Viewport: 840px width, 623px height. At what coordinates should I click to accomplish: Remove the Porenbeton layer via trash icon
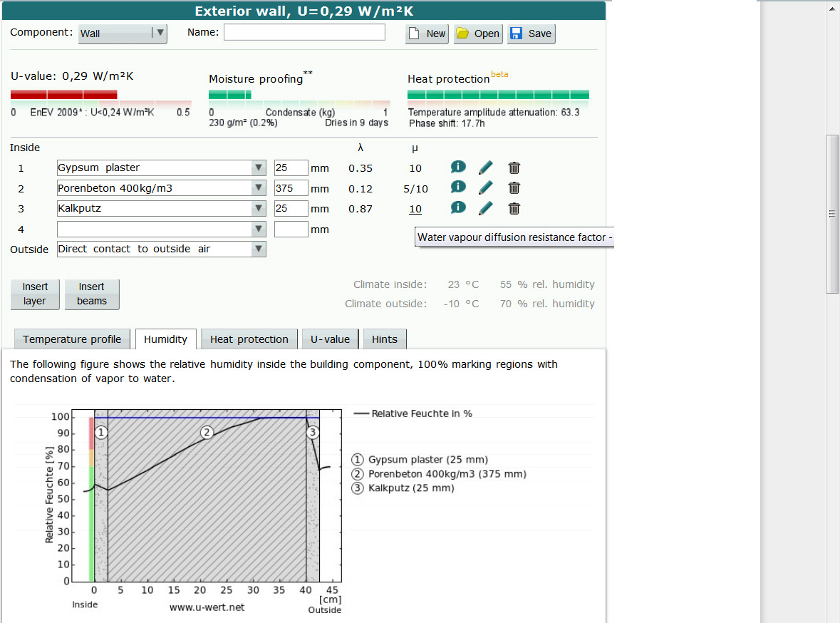pos(514,188)
